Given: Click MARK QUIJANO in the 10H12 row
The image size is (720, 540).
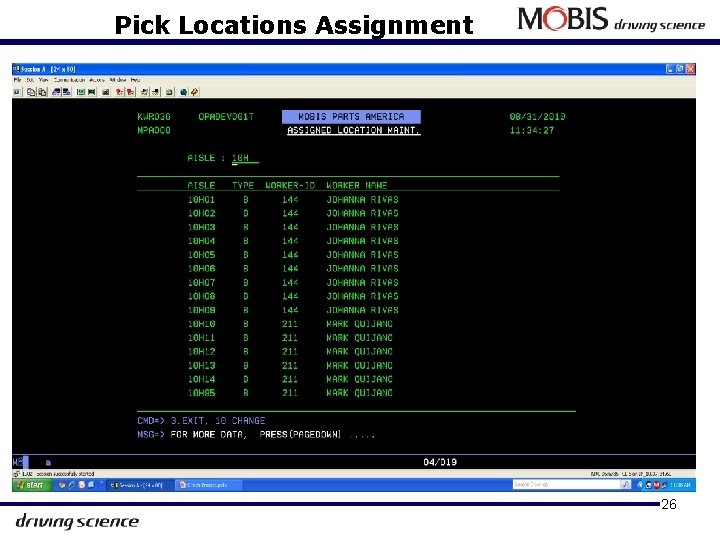Looking at the screenshot, I should [x=360, y=352].
